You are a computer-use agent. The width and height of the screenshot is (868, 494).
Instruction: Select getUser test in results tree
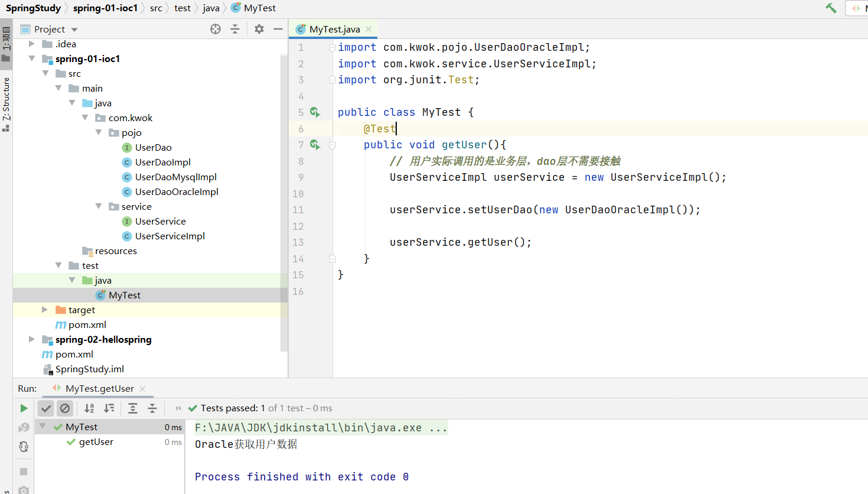pos(96,441)
